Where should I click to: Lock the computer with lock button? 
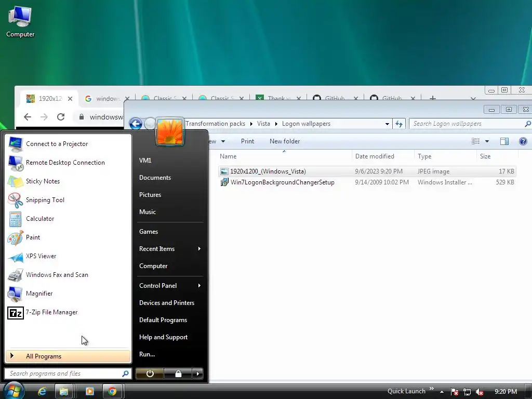pos(178,374)
